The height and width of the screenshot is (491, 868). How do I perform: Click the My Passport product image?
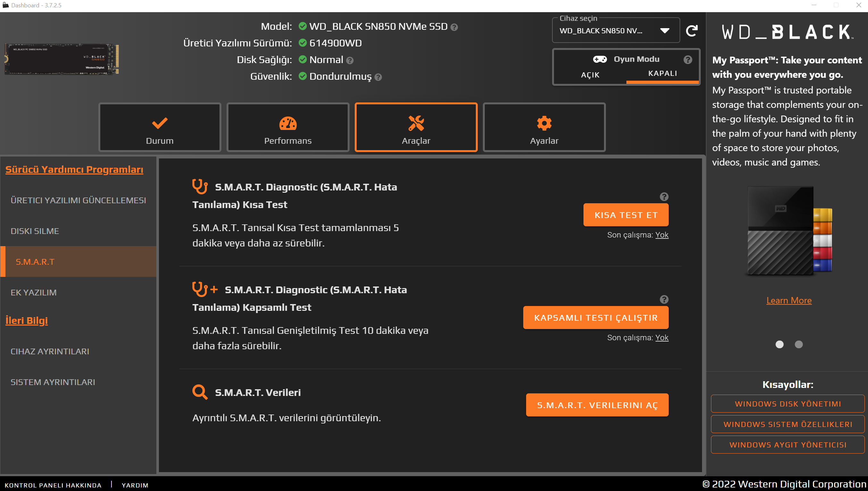coord(789,231)
